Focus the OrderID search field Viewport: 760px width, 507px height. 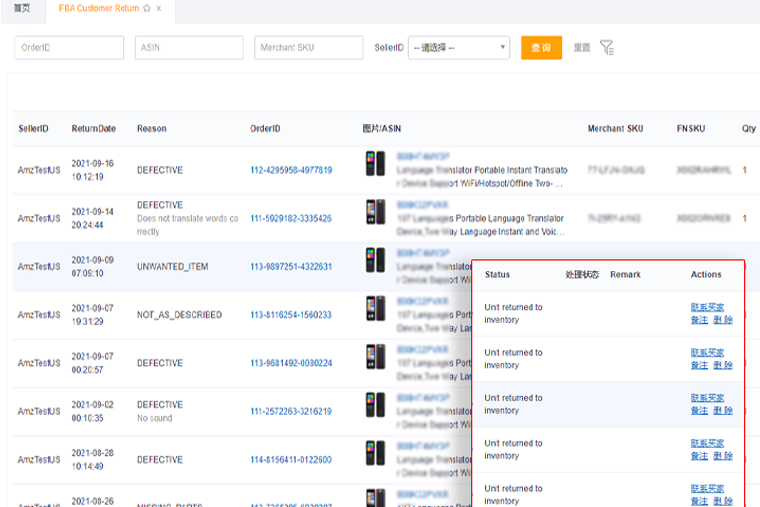coord(69,48)
